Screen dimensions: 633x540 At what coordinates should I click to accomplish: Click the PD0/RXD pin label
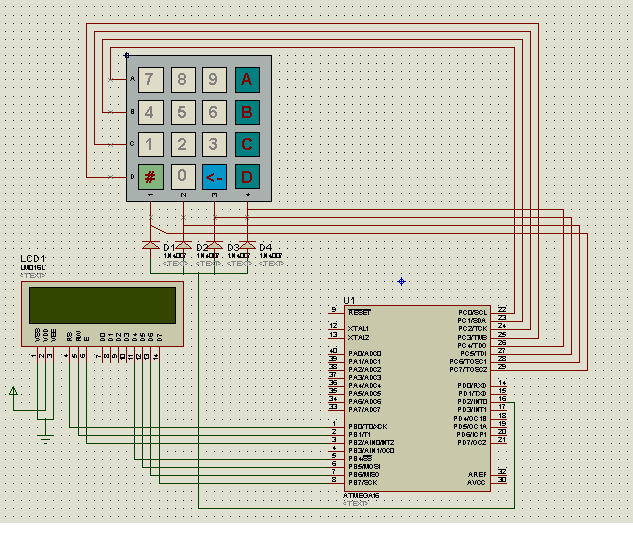pyautogui.click(x=472, y=386)
